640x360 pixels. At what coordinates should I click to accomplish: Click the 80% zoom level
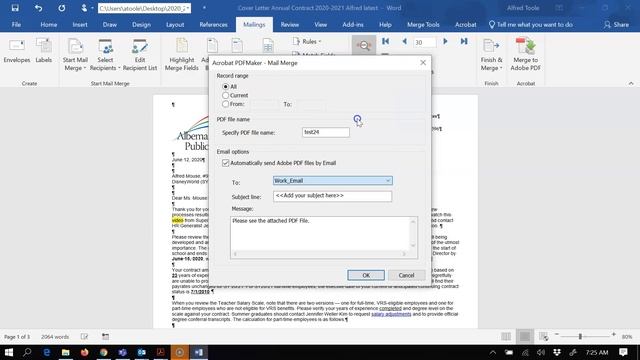pos(627,337)
